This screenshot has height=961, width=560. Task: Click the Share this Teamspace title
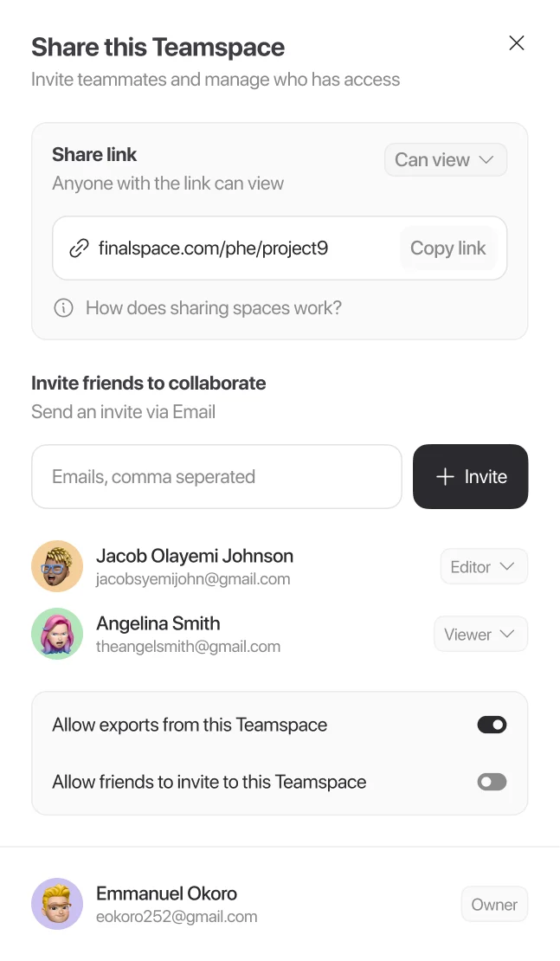[158, 48]
